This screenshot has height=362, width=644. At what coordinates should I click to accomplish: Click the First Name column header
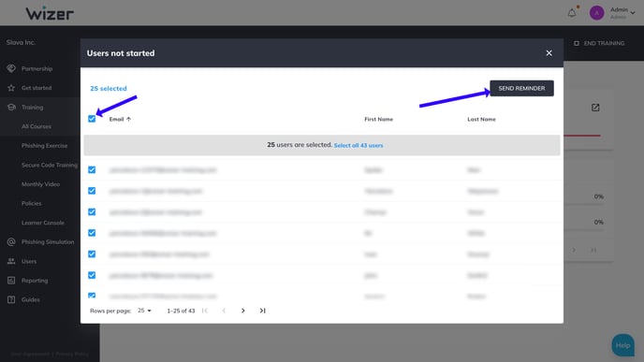coord(379,119)
